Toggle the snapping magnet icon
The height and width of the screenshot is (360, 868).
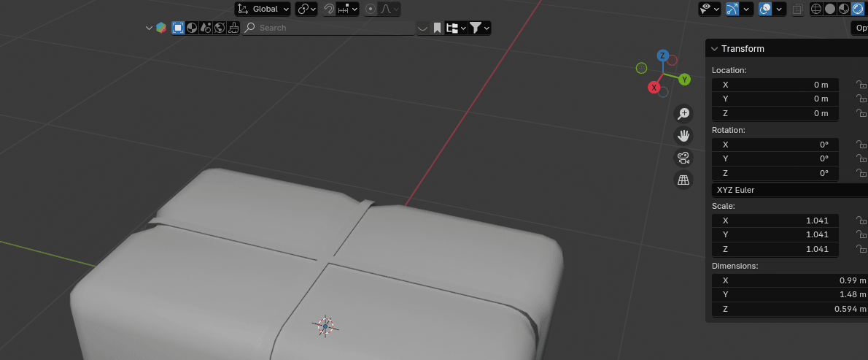pos(329,9)
